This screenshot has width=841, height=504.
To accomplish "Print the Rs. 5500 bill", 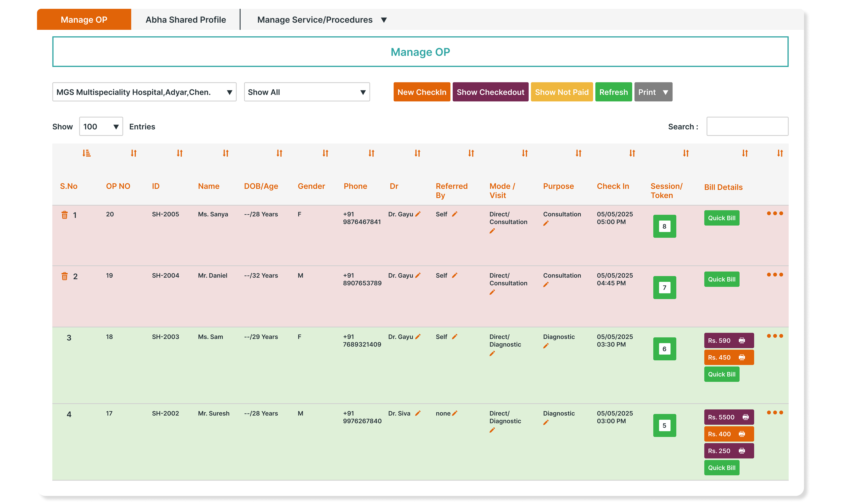I will click(x=746, y=417).
